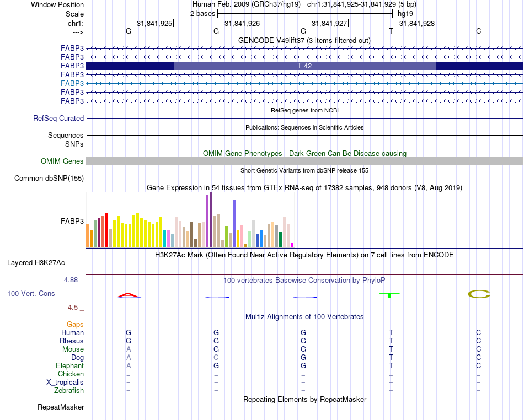Click the Common dbSNP(155) track label
This screenshot has width=524, height=420.
click(49, 178)
